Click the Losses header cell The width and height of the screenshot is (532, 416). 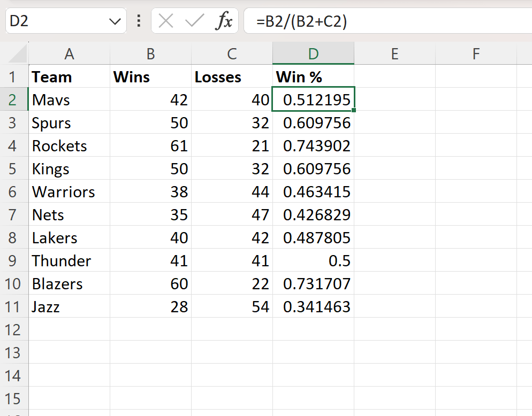(x=232, y=76)
